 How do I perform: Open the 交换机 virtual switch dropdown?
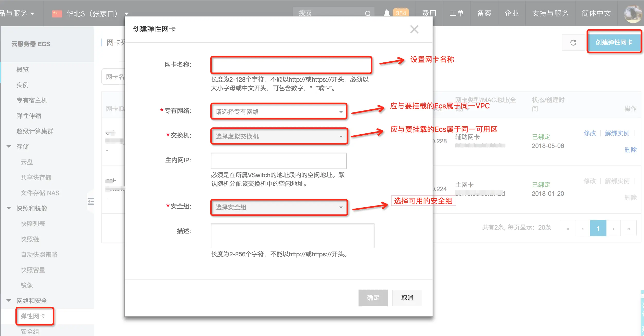click(279, 136)
